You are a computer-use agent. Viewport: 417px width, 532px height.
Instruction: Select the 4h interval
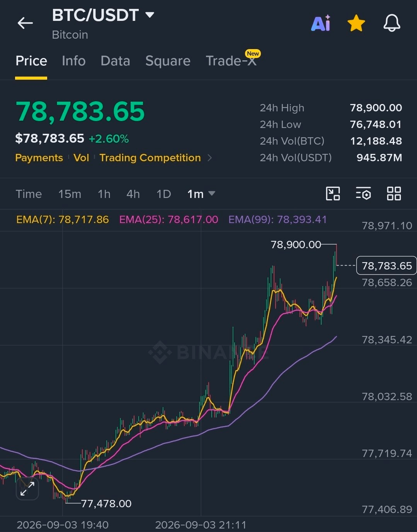[x=133, y=194]
